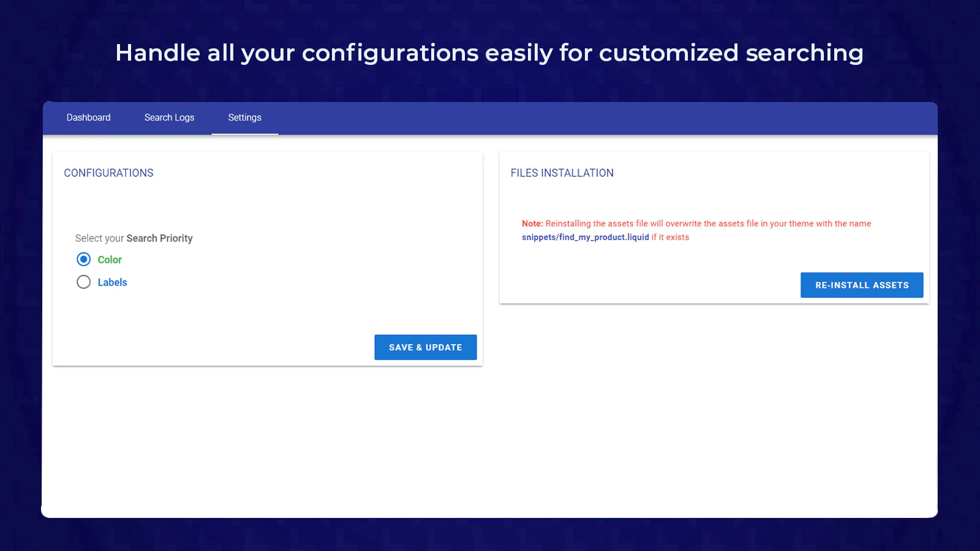Click the bold red 'Note:' label

pos(532,224)
